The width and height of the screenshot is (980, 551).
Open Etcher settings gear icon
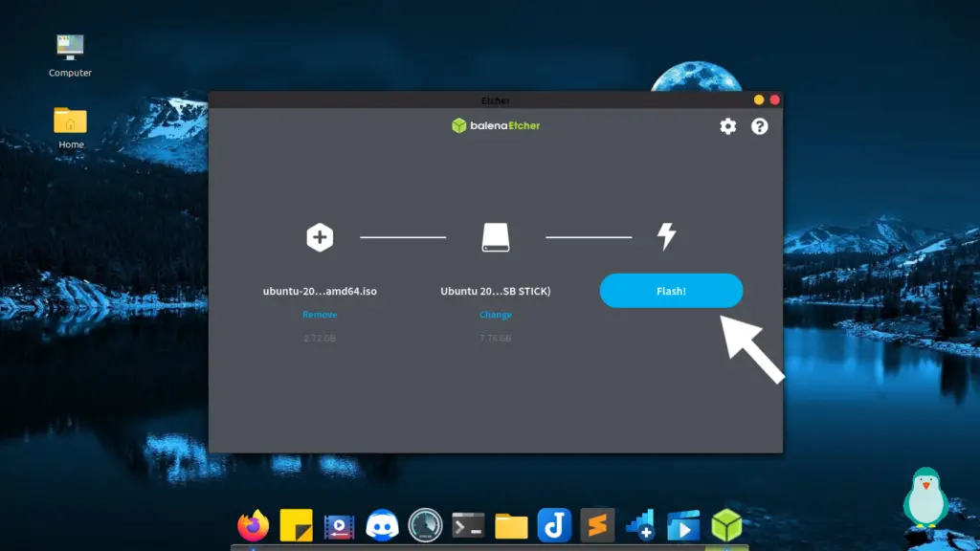[x=727, y=126]
